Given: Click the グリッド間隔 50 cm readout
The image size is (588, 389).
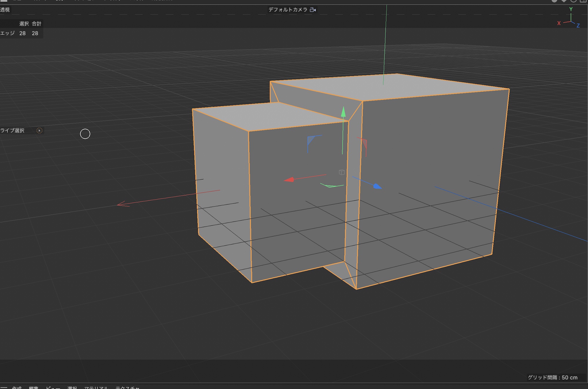Looking at the screenshot, I should pyautogui.click(x=552, y=378).
